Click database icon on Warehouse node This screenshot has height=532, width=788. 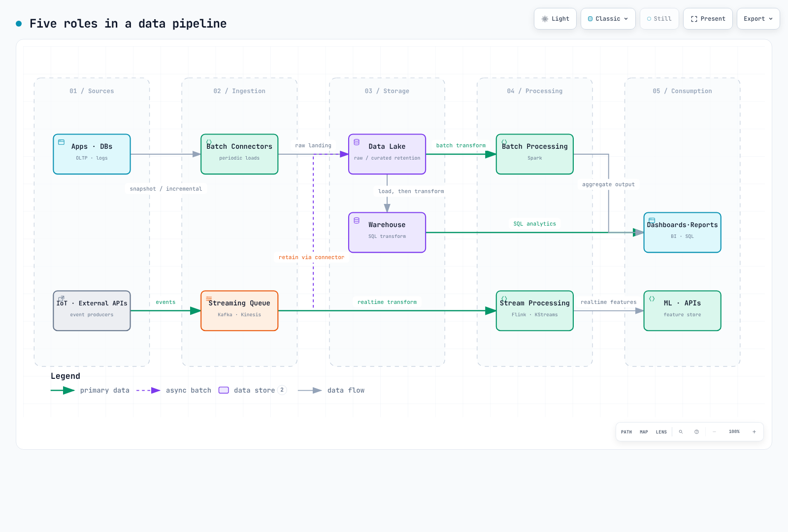[x=357, y=220]
